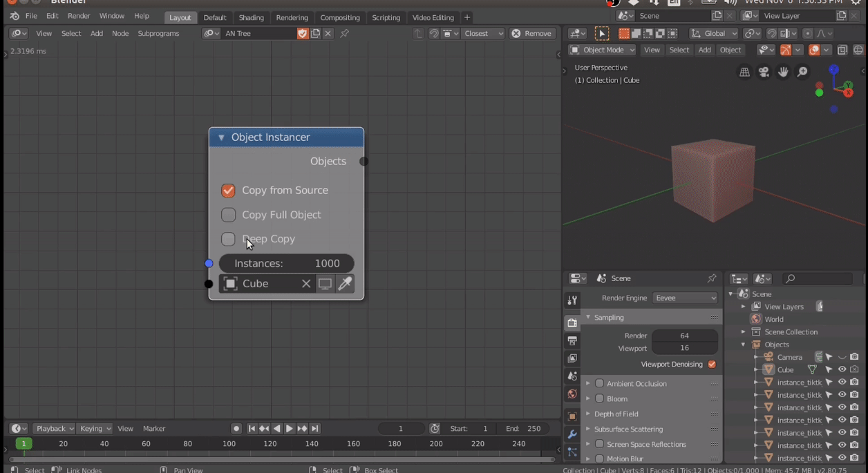Open the Scene properties tab icon
The width and height of the screenshot is (868, 473).
[572, 376]
